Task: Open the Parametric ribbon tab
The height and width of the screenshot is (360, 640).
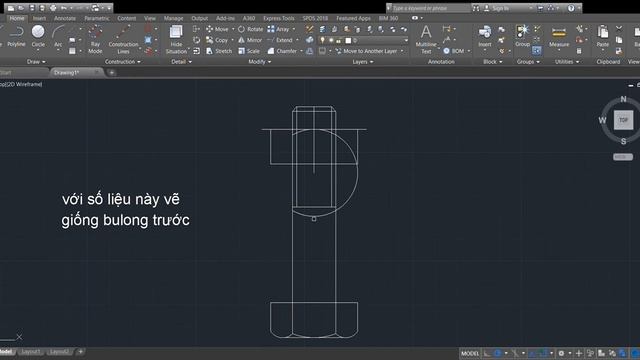Action: coord(97,18)
